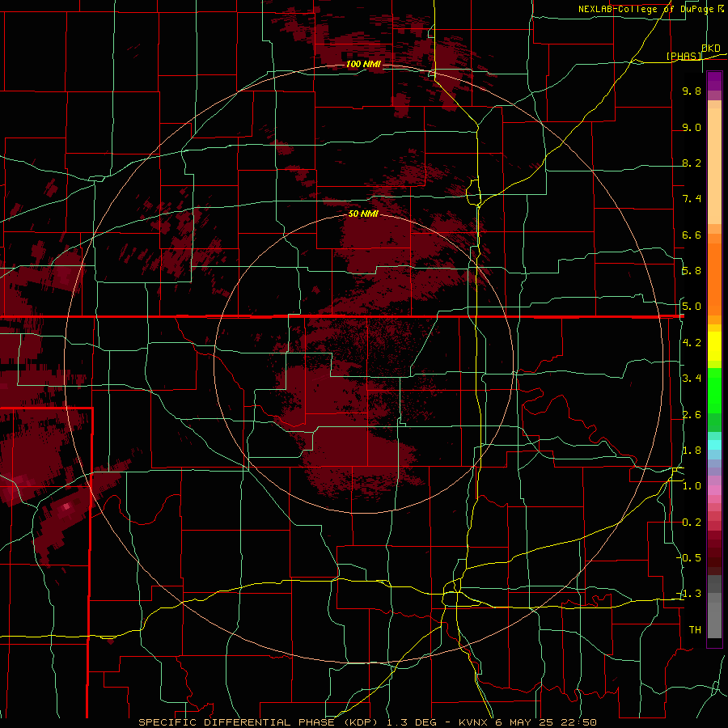Click the 6.6 value on the color scale
Viewport: 728px width, 728px height.
[x=692, y=235]
